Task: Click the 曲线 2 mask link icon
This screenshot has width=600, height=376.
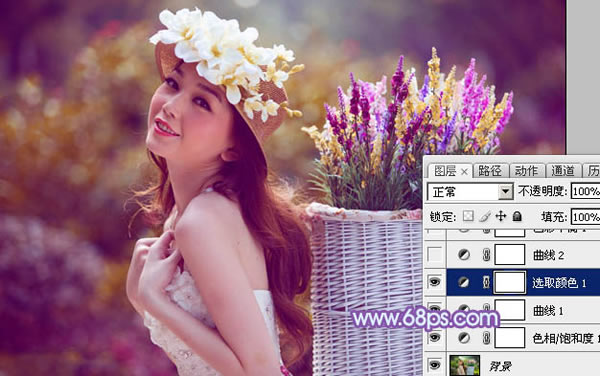Action: click(486, 255)
